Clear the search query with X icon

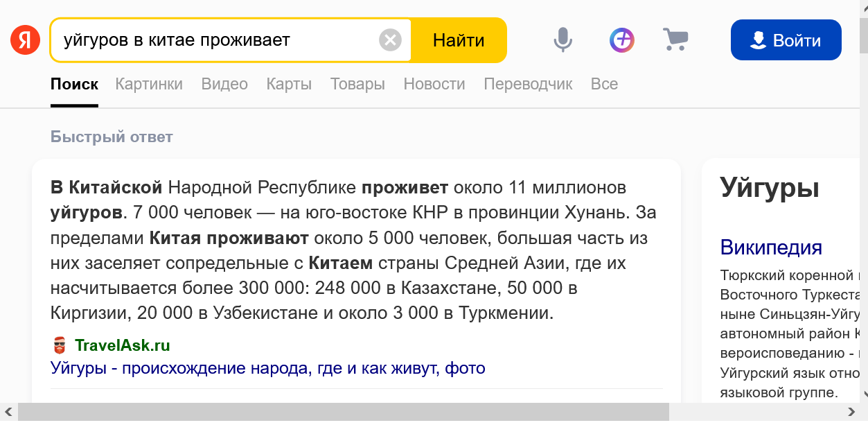coord(390,40)
